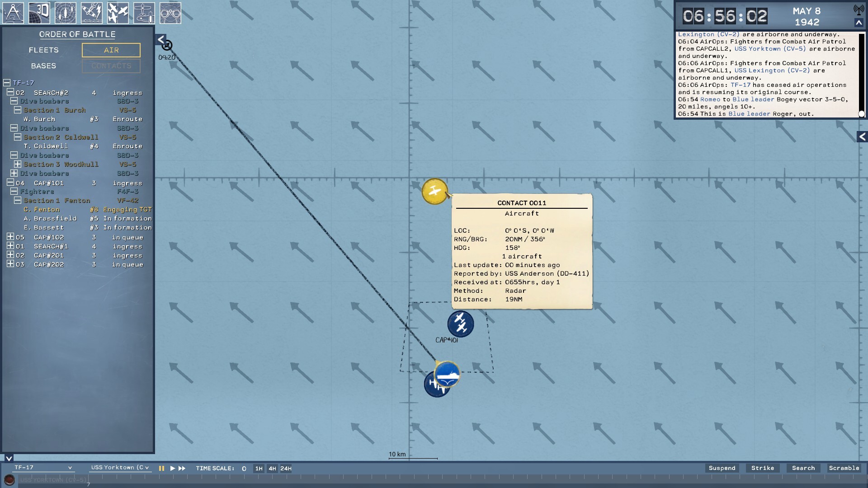Pause the game time
This screenshot has width=868, height=488.
point(161,469)
